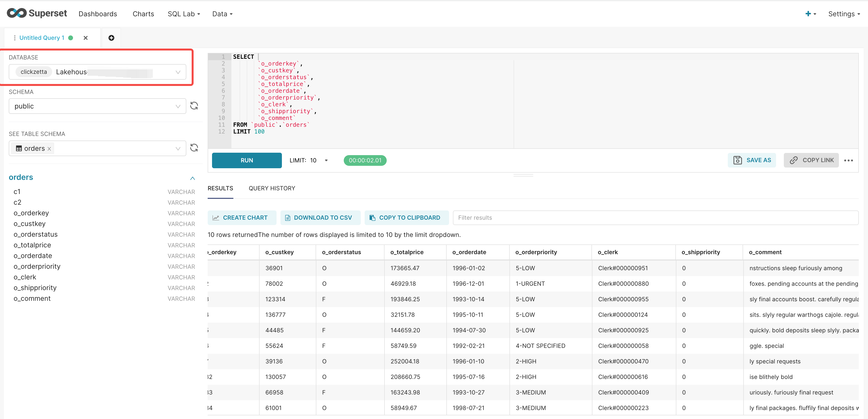Refresh the schema list
The width and height of the screenshot is (868, 419).
(x=194, y=106)
